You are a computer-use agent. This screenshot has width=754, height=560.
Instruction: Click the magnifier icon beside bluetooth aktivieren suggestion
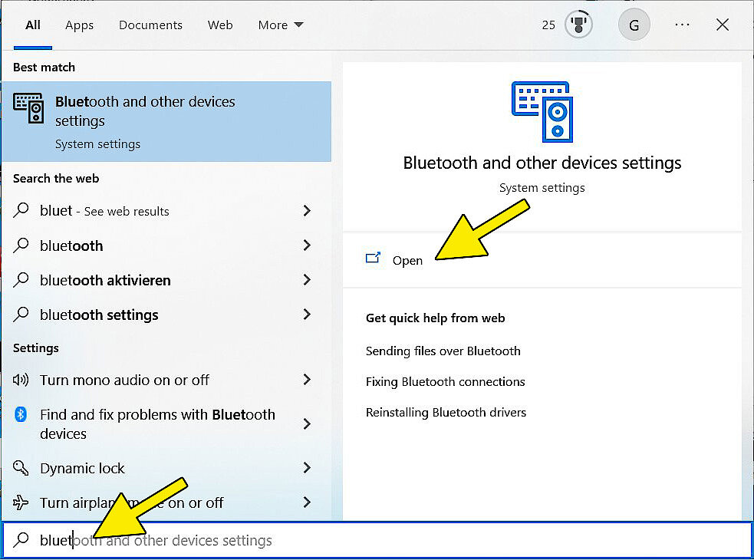click(20, 280)
